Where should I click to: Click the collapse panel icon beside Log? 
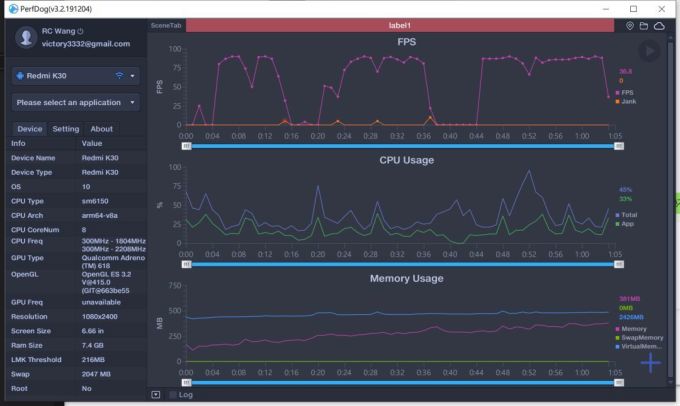(x=156, y=395)
